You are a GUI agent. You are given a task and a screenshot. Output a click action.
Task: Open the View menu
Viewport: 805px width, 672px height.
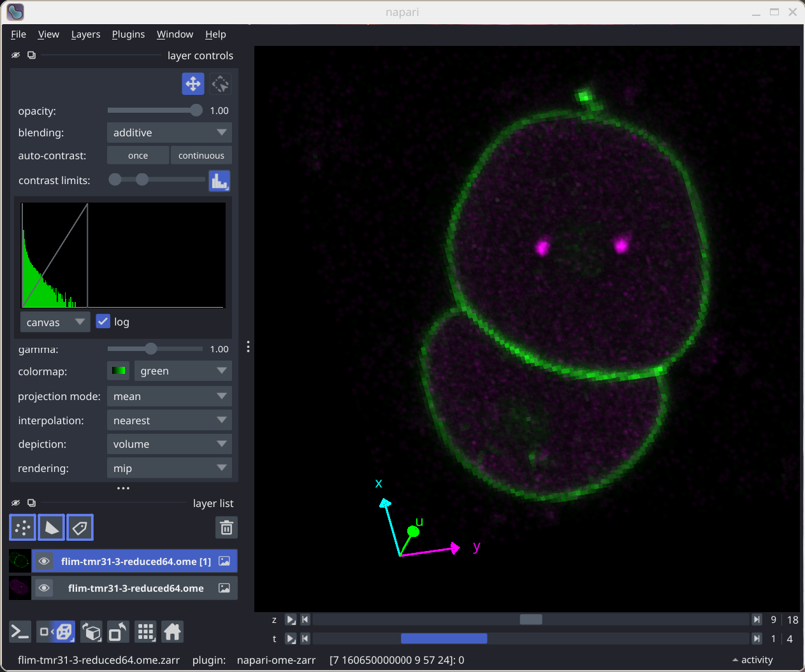point(48,34)
